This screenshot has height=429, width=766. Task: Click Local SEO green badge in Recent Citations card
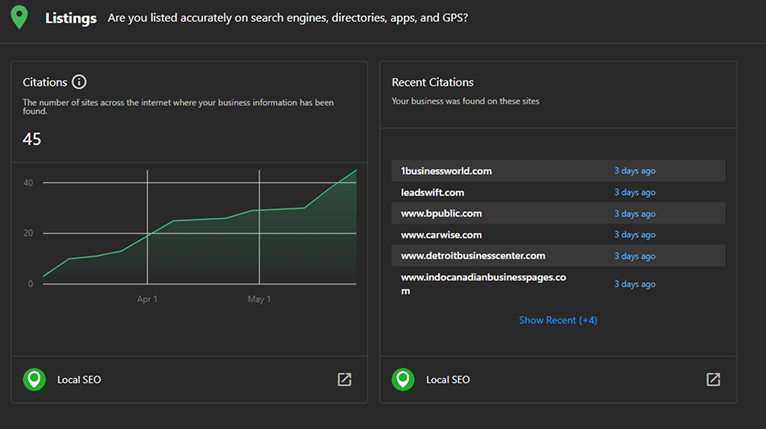pyautogui.click(x=403, y=380)
